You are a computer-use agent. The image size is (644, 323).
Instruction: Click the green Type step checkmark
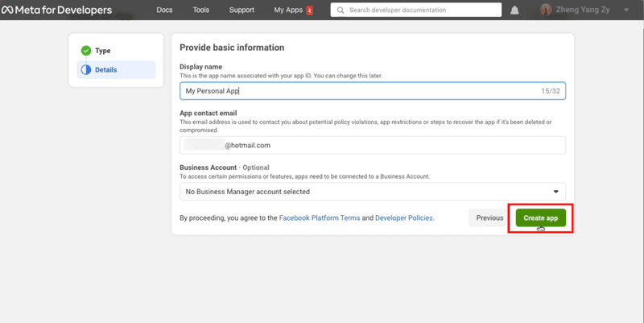click(86, 51)
